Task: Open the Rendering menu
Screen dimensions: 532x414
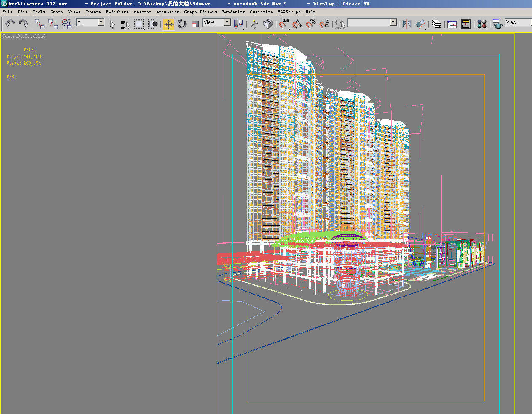Action: point(233,12)
